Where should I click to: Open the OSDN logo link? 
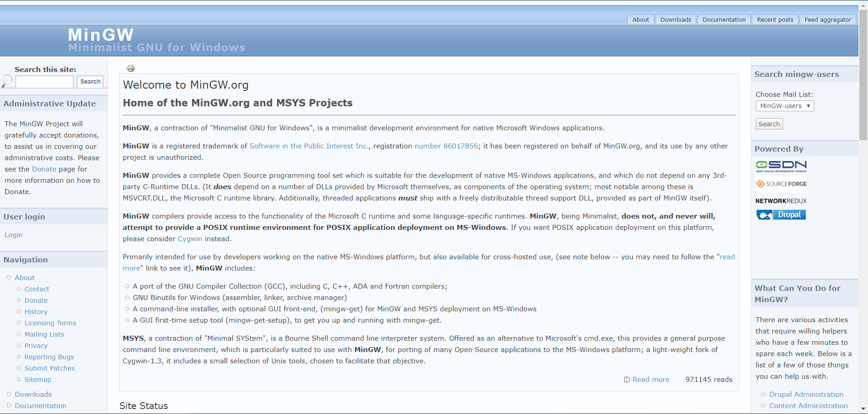click(x=781, y=166)
